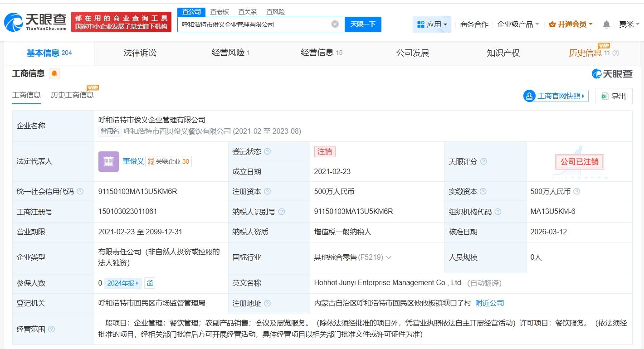Open the 应用 dropdown menu
Image resolution: width=644 pixels, height=349 pixels.
pos(432,24)
